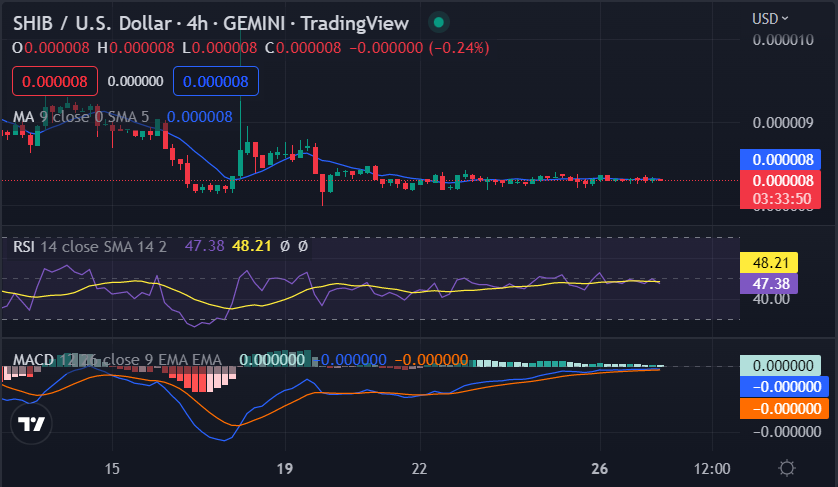This screenshot has width=838, height=487.
Task: Click the orange MACD signal axis label
Action: tap(785, 409)
